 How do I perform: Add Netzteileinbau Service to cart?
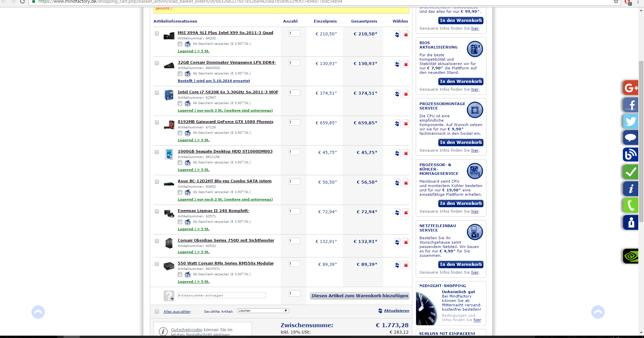[x=461, y=265]
